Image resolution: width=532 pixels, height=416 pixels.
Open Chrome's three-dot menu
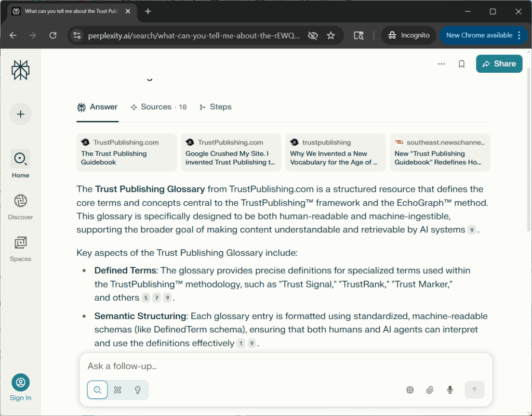(519, 35)
